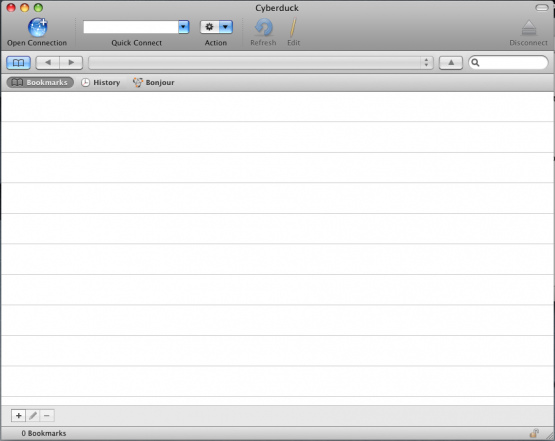Add a new bookmark with plus button

tap(18, 416)
